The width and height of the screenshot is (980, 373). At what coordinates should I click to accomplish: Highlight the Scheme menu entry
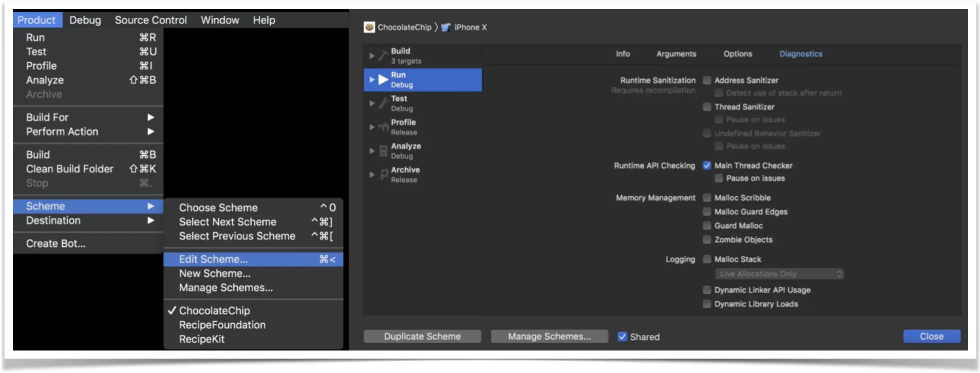tap(88, 206)
